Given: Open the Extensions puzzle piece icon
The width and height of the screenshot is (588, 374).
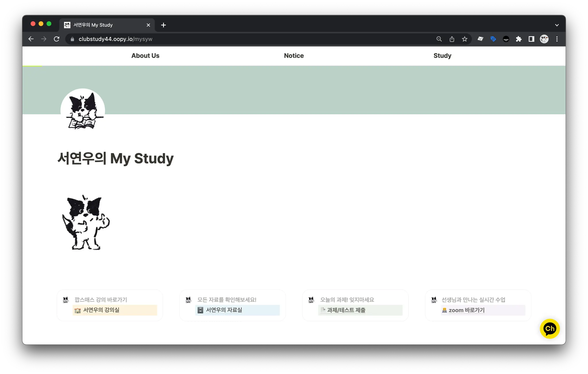Looking at the screenshot, I should [519, 39].
